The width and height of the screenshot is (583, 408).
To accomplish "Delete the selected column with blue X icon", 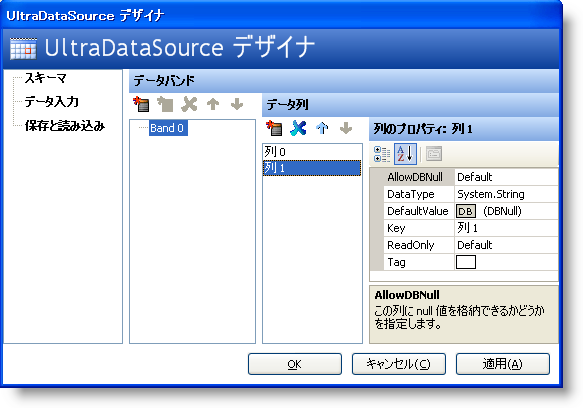I will (298, 128).
